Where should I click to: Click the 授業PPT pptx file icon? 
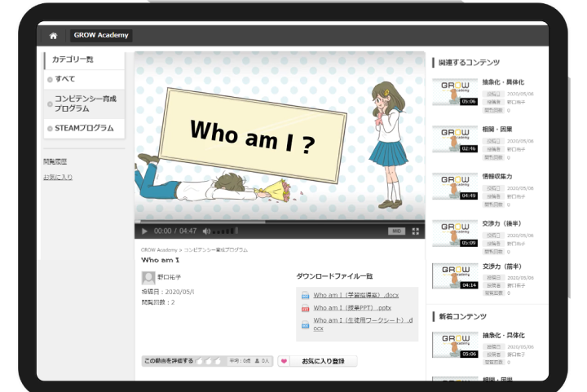(306, 308)
